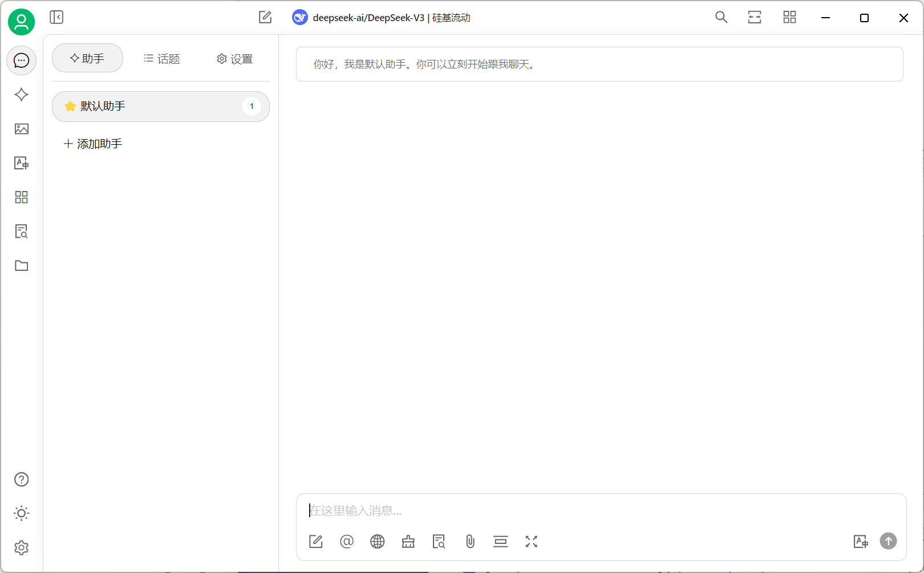The image size is (924, 573).
Task: Create a new topic from the title bar
Action: point(265,17)
